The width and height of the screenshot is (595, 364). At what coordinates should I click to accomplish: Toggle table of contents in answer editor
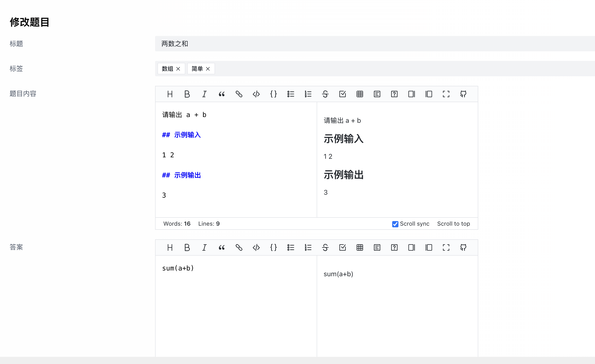(377, 247)
